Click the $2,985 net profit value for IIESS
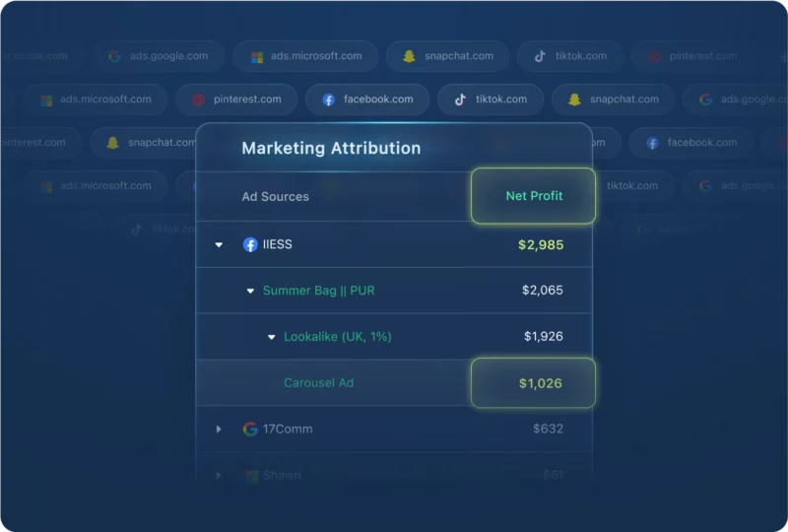 (541, 244)
